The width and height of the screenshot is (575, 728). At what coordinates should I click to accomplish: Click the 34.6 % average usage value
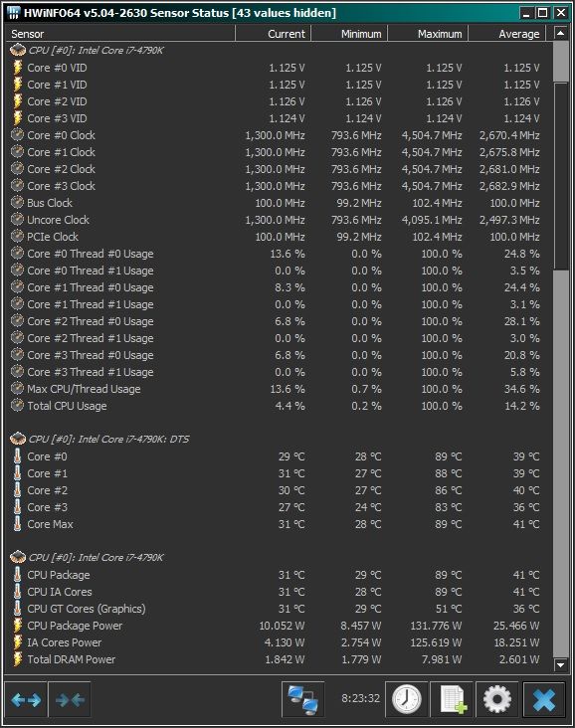coord(522,389)
